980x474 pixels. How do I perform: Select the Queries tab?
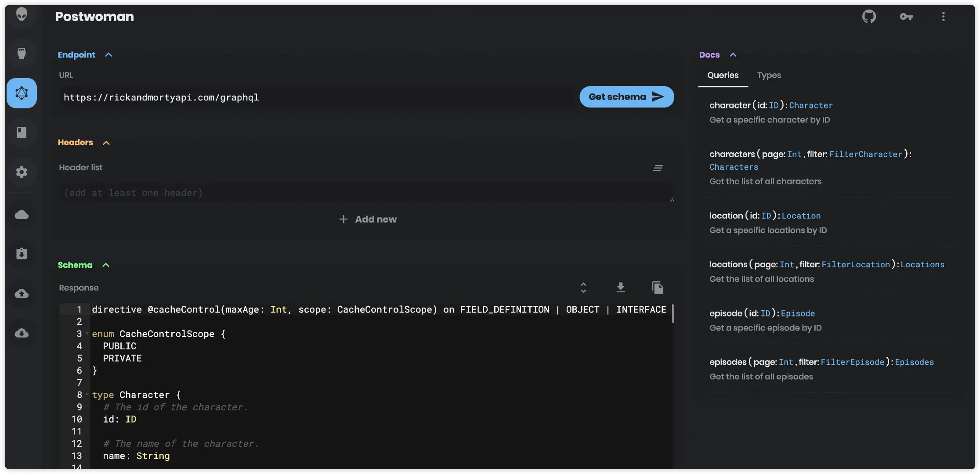tap(723, 75)
